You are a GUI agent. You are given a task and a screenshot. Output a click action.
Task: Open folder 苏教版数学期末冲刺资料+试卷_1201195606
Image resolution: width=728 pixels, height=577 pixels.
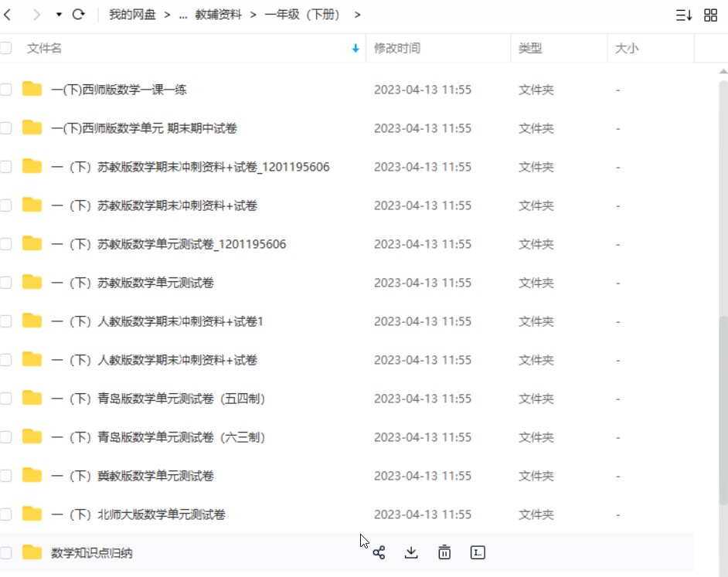[x=190, y=167]
